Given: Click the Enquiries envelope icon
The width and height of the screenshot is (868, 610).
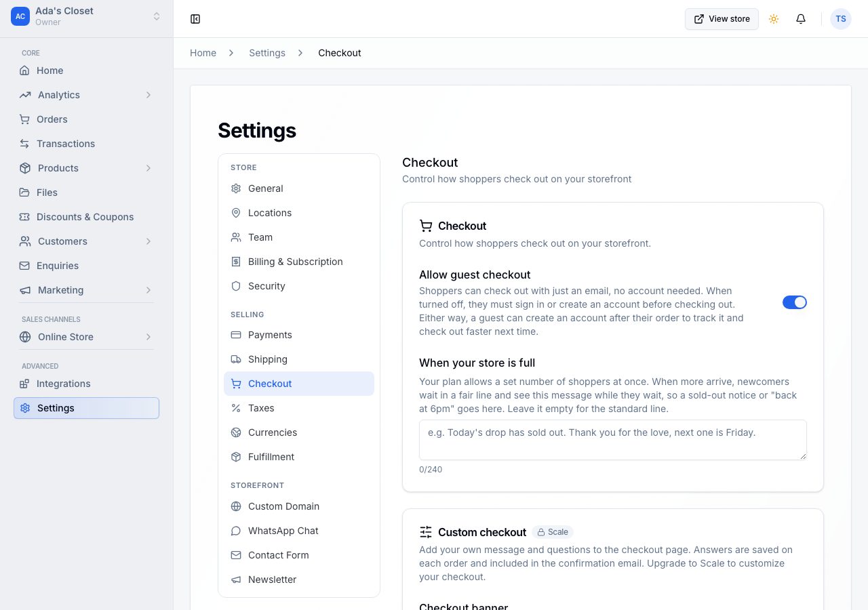Looking at the screenshot, I should tap(24, 266).
